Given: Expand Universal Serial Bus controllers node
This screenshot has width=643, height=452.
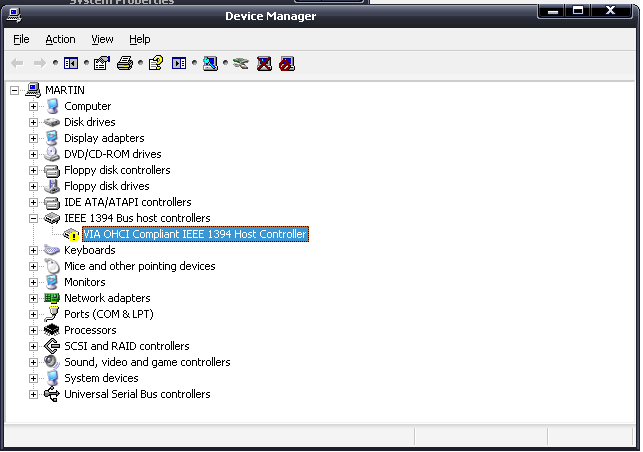Looking at the screenshot, I should [33, 394].
